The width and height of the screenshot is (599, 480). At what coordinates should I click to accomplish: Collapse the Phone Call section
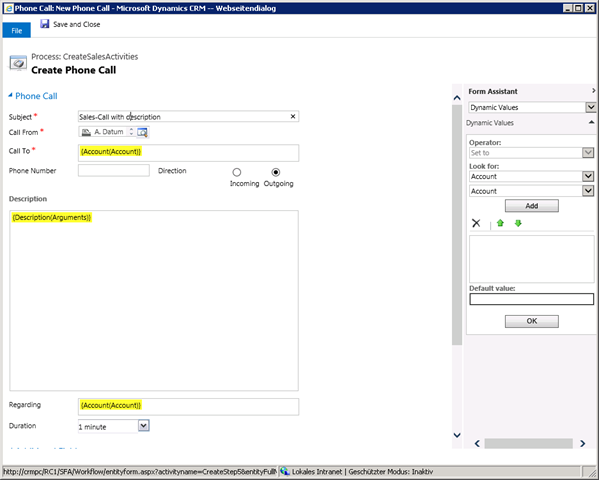pos(10,95)
